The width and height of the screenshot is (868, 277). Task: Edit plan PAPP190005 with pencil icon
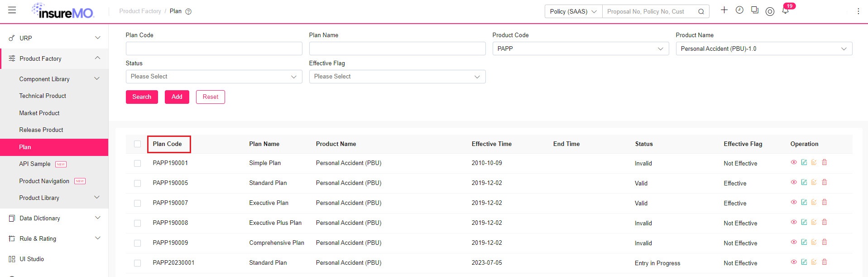point(804,182)
